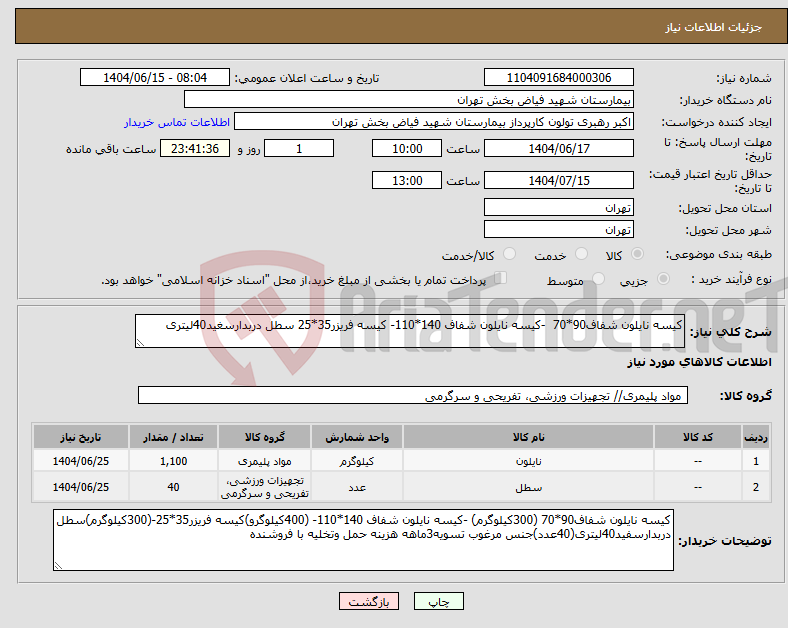788x628 pixels.
Task: Click the گروه کالا column header in table
Action: [x=264, y=437]
